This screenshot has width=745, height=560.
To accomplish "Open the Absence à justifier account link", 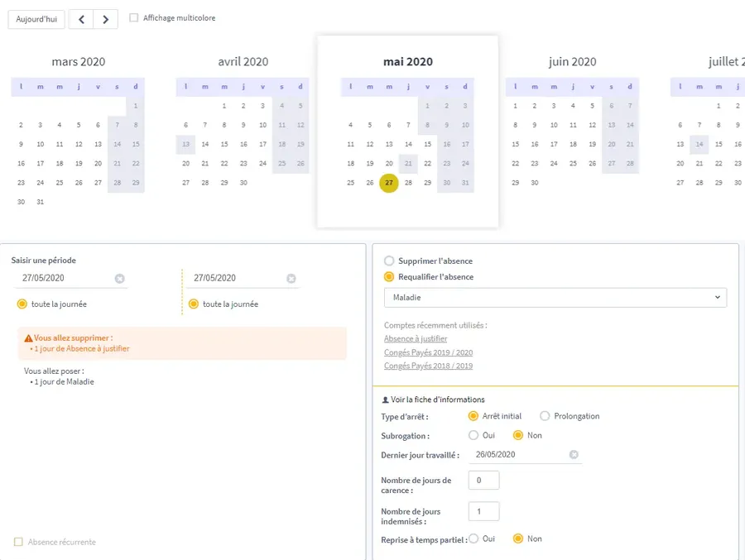I will pos(416,339).
